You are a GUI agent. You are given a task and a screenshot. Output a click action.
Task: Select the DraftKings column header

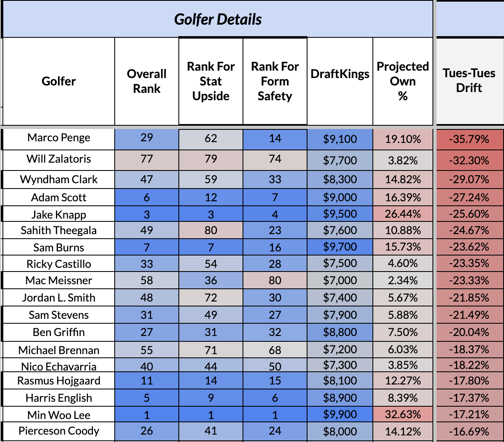[x=340, y=74]
